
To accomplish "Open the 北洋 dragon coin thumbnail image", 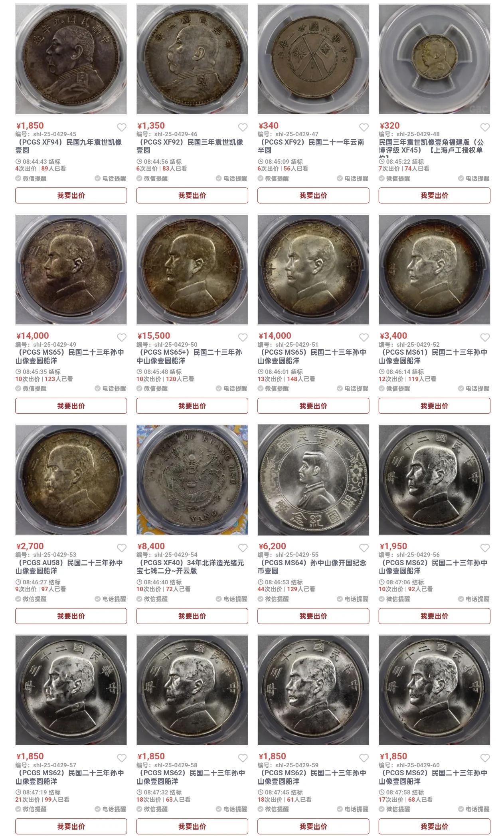I will 192,480.
